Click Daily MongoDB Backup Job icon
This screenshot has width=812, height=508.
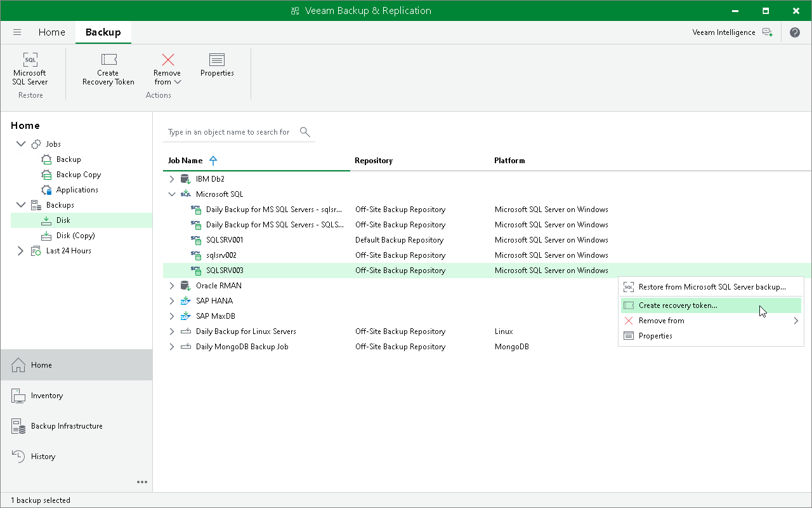click(x=186, y=347)
